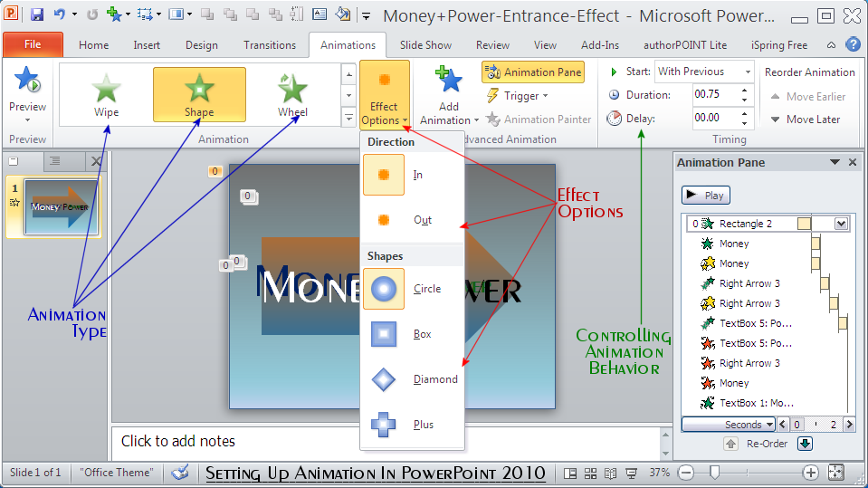Close the Animation Pane
This screenshot has height=488, width=868.
point(853,162)
